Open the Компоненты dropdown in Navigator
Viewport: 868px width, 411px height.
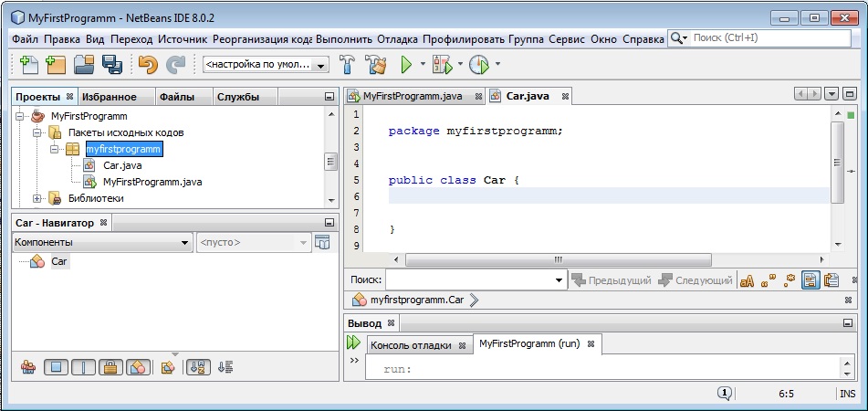[x=102, y=243]
